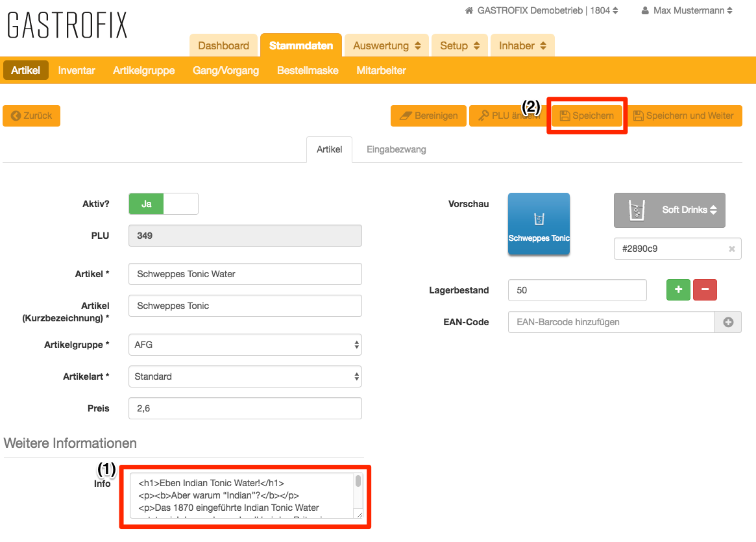Viewport: 756px width, 542px height.
Task: Clear the color code with x icon
Action: click(x=731, y=249)
